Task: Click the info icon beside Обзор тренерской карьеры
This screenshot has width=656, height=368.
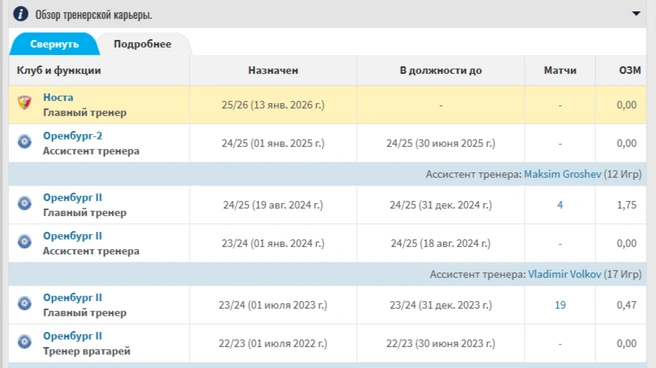Action: [x=20, y=14]
